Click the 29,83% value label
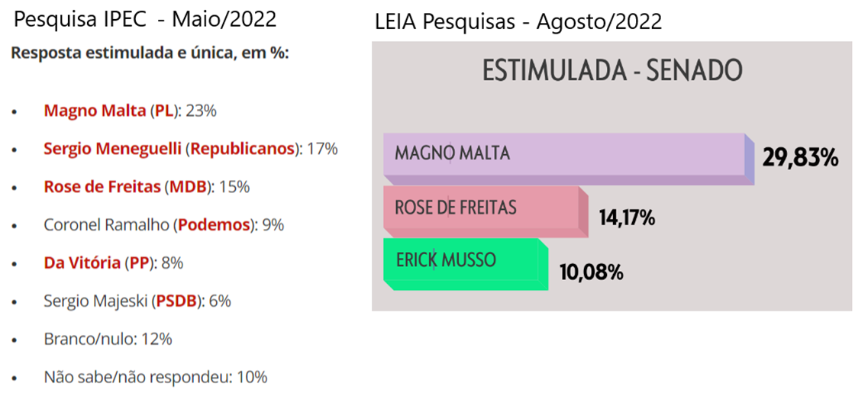Viewport: 868px width, 393px height. click(x=801, y=158)
